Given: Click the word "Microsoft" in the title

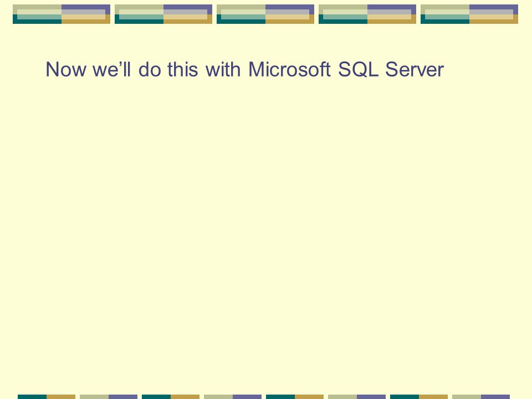Looking at the screenshot, I should pos(289,69).
